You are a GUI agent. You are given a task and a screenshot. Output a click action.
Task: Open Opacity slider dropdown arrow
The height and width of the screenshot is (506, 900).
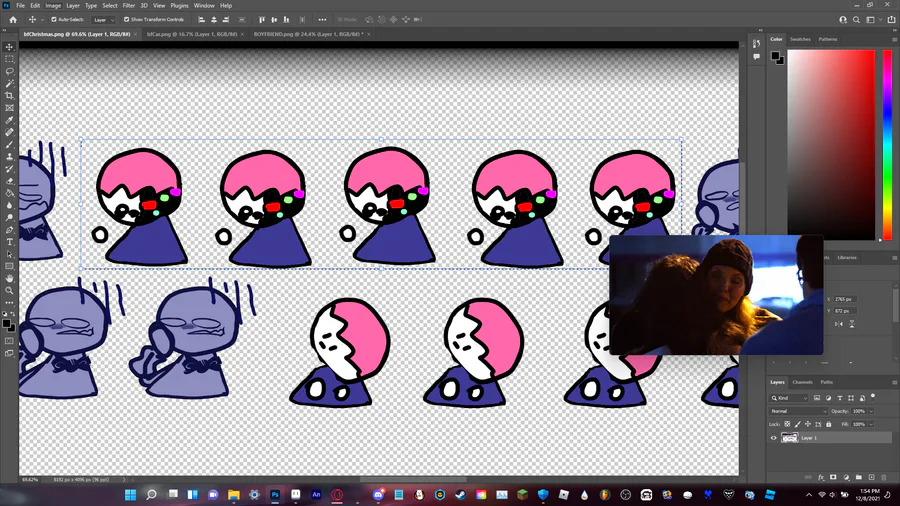click(871, 411)
